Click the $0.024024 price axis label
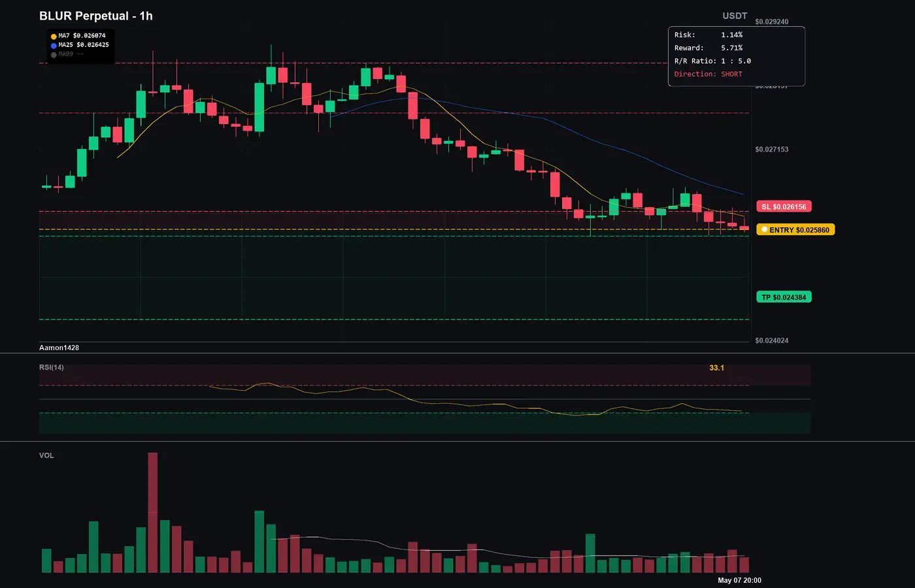Viewport: 915px width, 588px height. (x=772, y=340)
